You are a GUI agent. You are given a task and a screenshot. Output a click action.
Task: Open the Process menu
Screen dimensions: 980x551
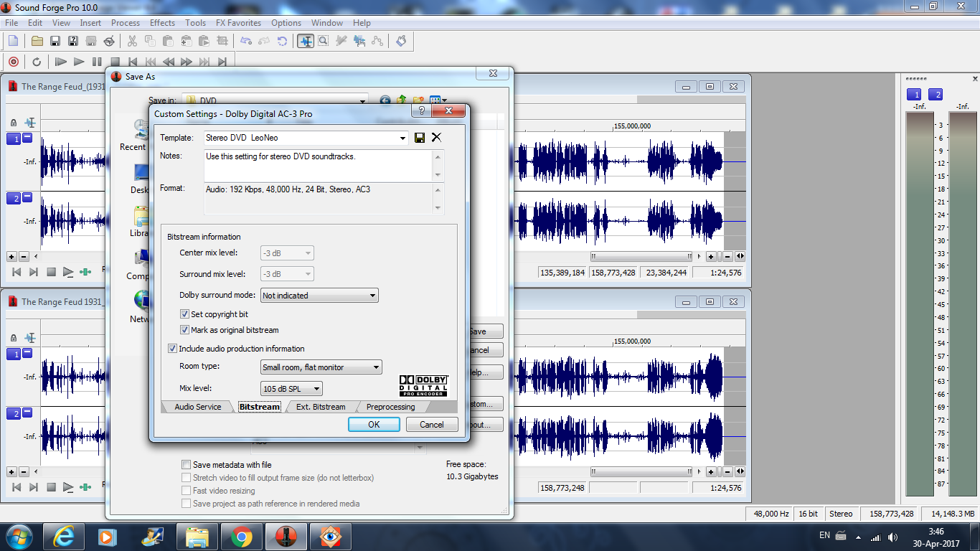[x=126, y=23]
